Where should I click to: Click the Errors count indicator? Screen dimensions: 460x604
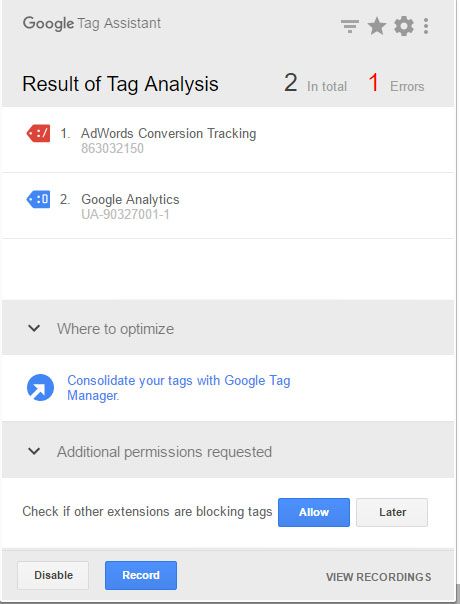point(396,84)
